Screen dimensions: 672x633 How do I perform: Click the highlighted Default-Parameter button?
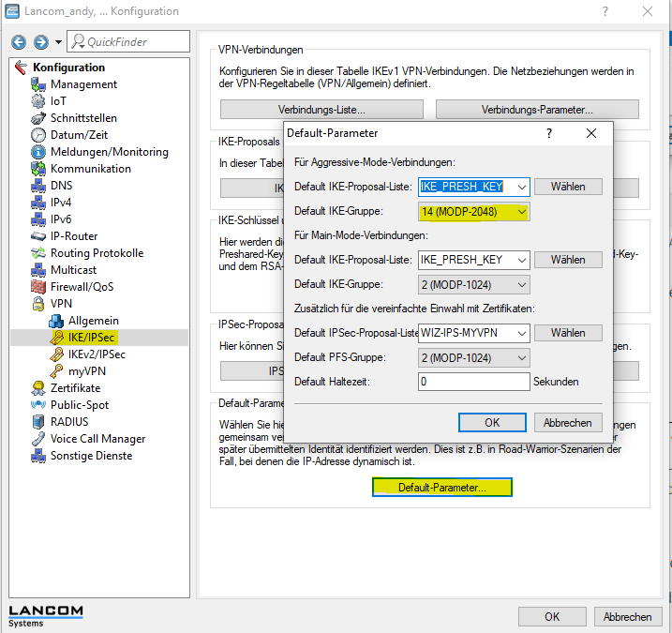(441, 488)
